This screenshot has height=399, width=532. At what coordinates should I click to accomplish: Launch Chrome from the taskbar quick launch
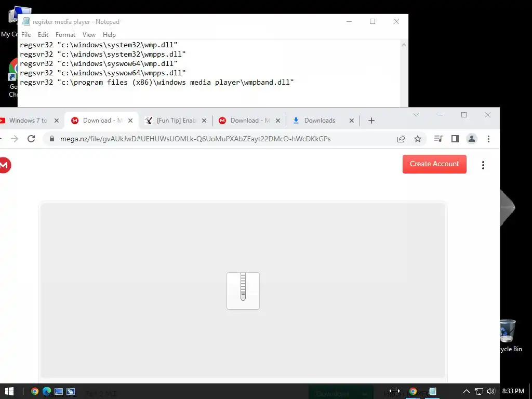tap(35, 391)
